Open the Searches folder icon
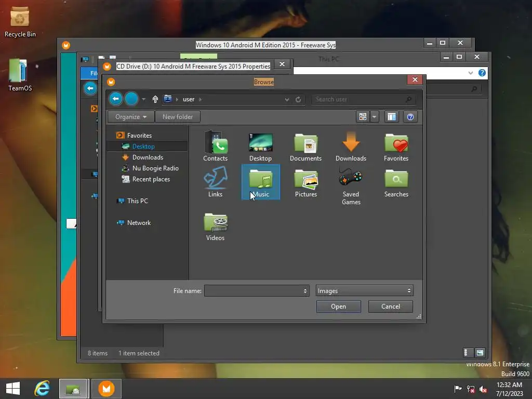 point(396,182)
